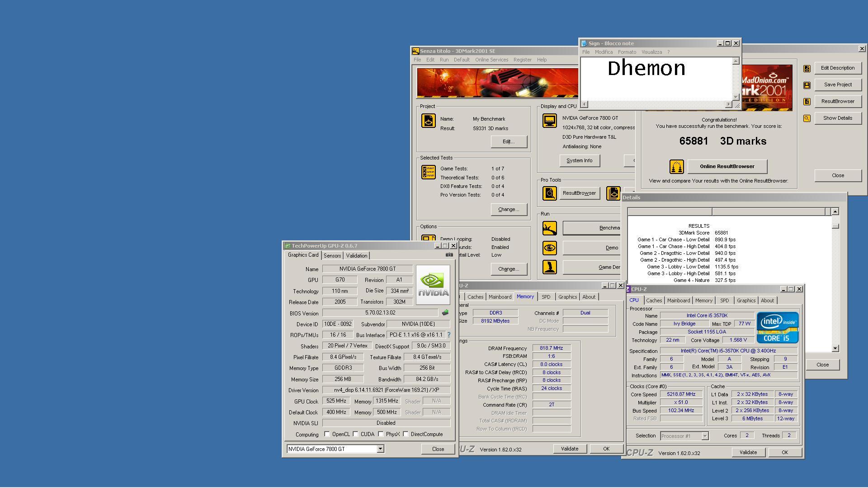The image size is (868, 488).
Task: Click the Save Project button
Action: (x=838, y=85)
